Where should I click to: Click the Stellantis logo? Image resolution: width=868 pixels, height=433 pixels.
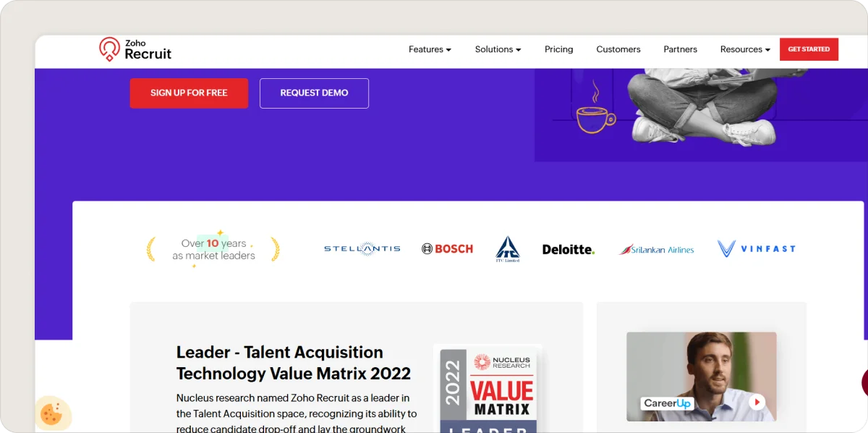click(x=362, y=249)
